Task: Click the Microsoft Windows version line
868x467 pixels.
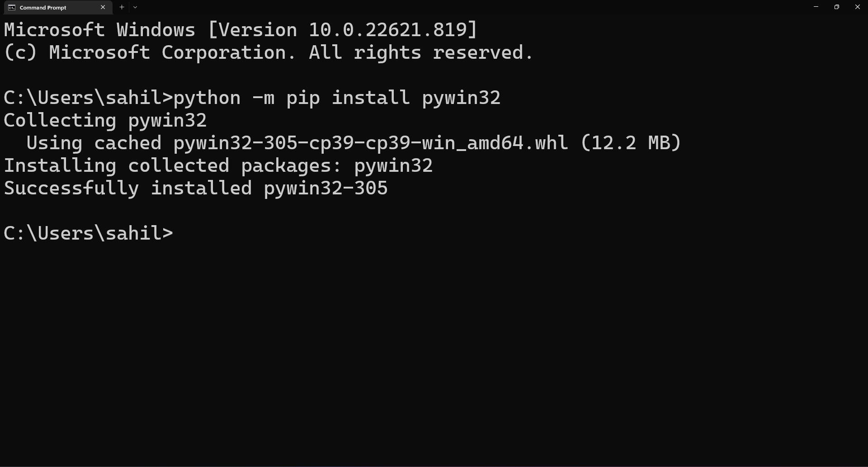Action: pyautogui.click(x=240, y=29)
